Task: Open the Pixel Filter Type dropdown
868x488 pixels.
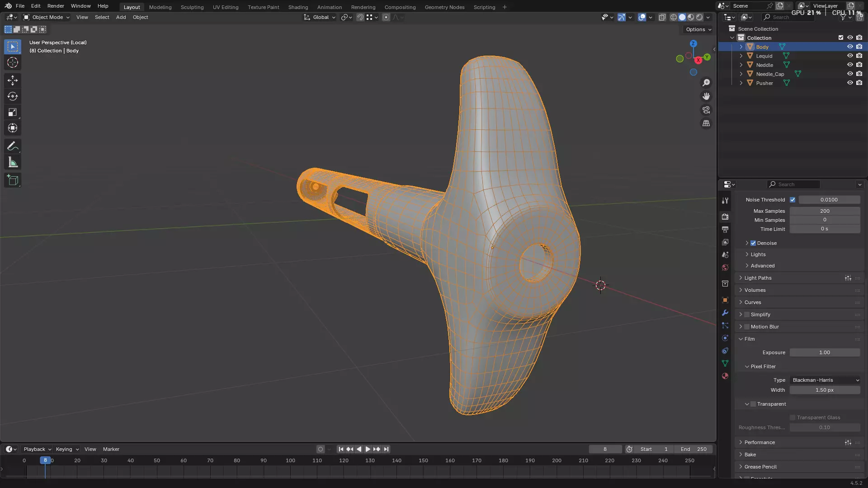Action: [x=825, y=380]
